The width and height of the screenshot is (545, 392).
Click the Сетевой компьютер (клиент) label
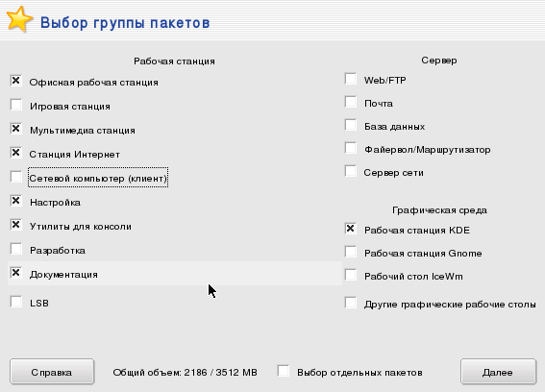[98, 179]
